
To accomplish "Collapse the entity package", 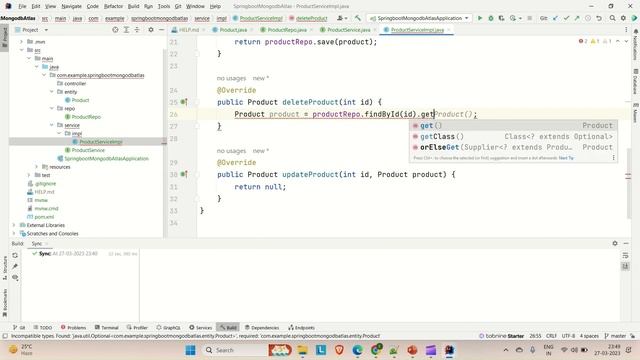I will [52, 92].
